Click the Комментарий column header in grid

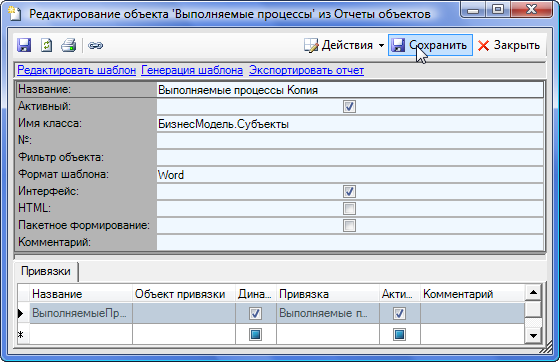tap(472, 294)
